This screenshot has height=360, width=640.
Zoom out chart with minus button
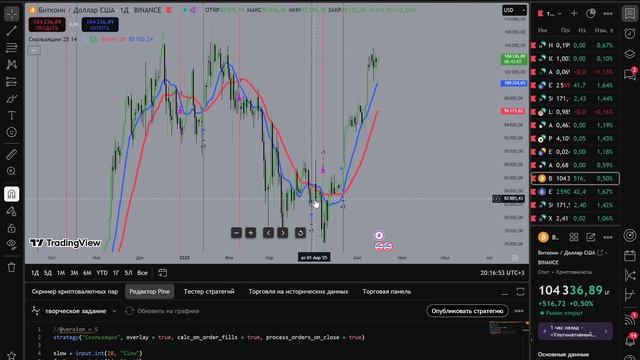click(236, 233)
